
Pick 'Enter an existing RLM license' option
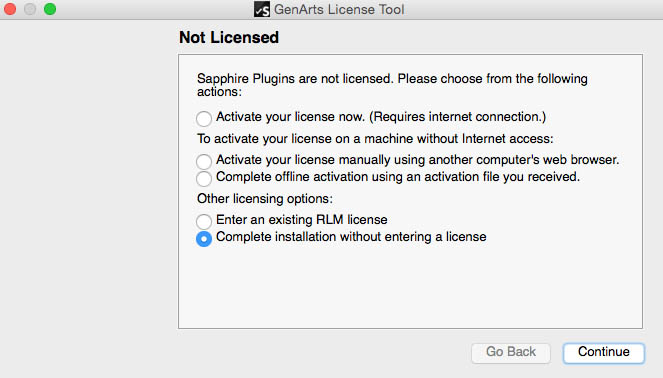[203, 221]
